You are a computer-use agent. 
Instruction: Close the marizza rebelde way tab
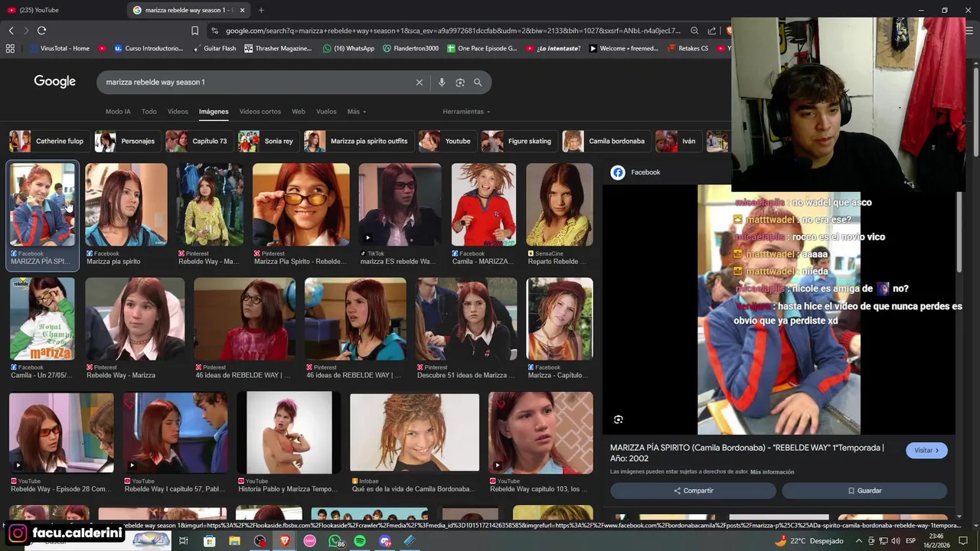[x=243, y=10]
